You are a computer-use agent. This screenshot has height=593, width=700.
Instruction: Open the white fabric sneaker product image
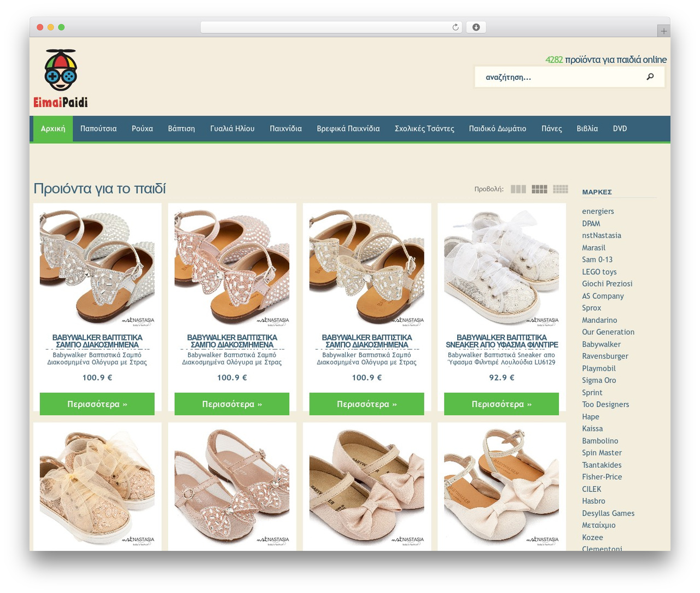click(x=501, y=267)
